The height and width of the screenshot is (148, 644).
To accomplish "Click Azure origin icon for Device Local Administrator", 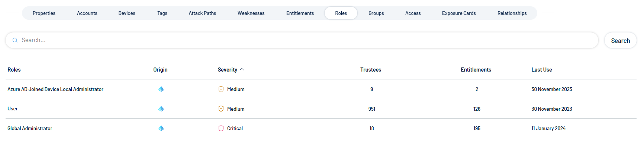I will point(161,89).
